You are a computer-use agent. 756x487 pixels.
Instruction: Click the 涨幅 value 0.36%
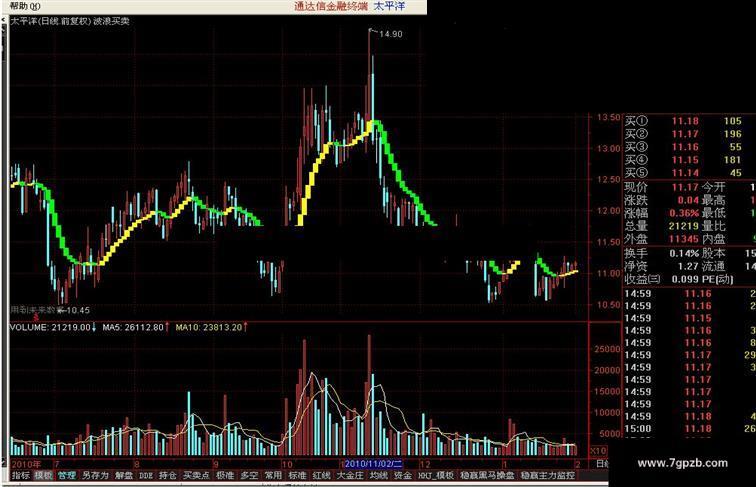tap(684, 213)
